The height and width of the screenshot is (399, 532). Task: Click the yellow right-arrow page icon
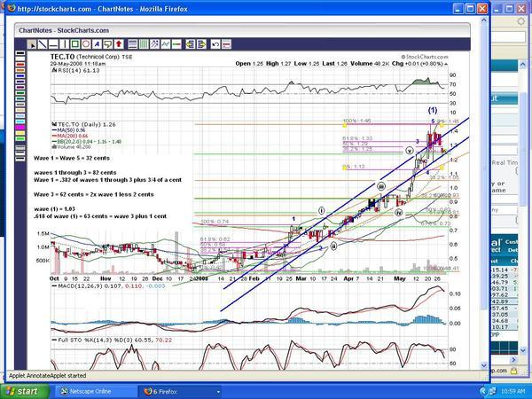201,44
